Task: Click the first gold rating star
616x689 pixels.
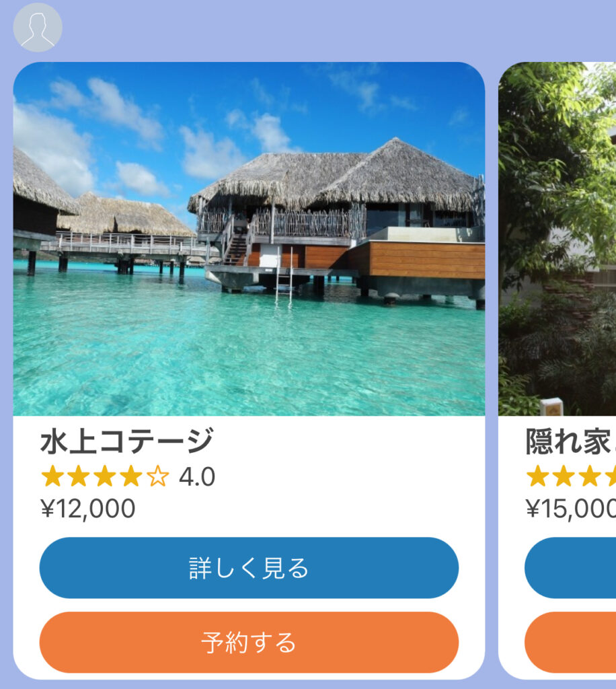Action: 52,476
